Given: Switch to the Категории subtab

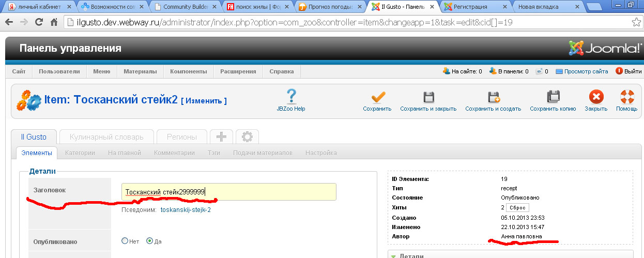Looking at the screenshot, I should coord(80,153).
